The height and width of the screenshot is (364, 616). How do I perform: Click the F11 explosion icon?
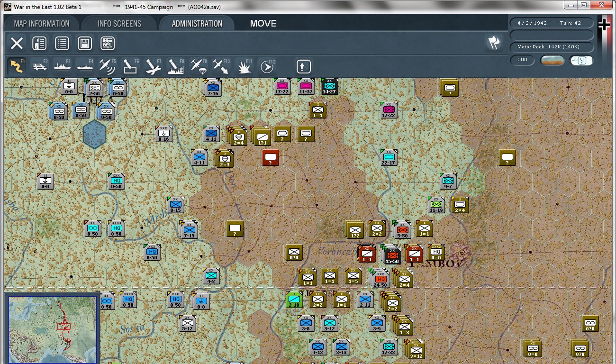(x=245, y=66)
